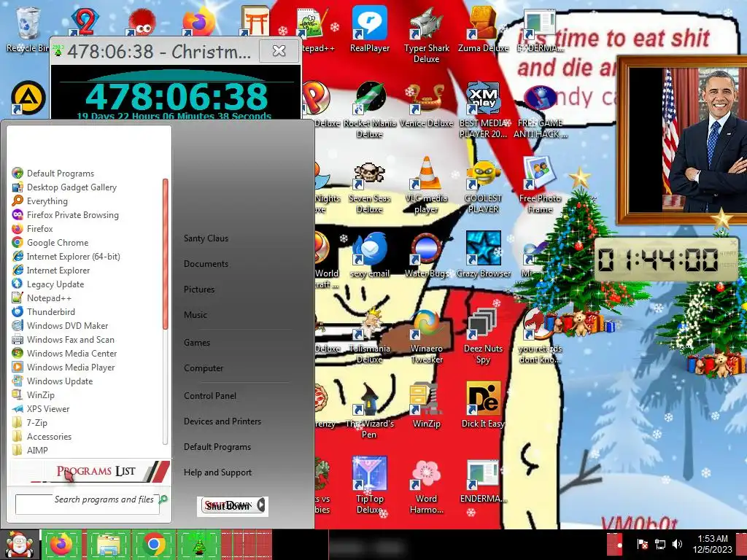The image size is (747, 560).
Task: Open Documents from Start menu
Action: click(206, 264)
